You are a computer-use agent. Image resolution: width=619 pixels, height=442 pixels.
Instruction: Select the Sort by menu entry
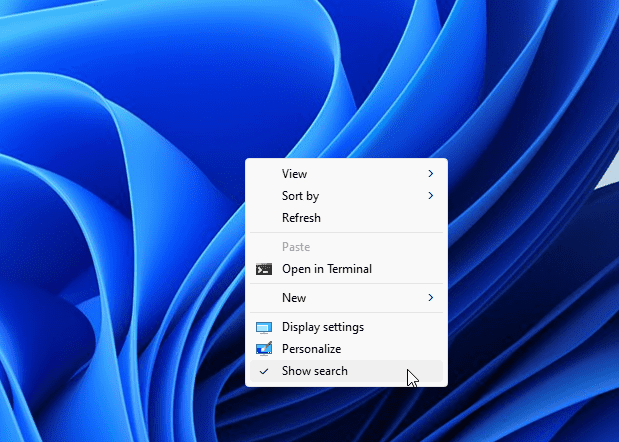point(300,196)
